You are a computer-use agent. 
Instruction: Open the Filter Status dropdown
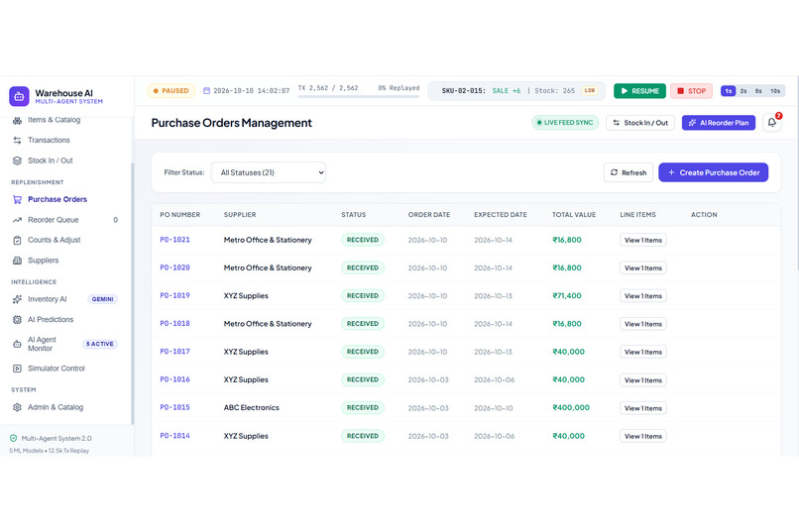point(269,172)
